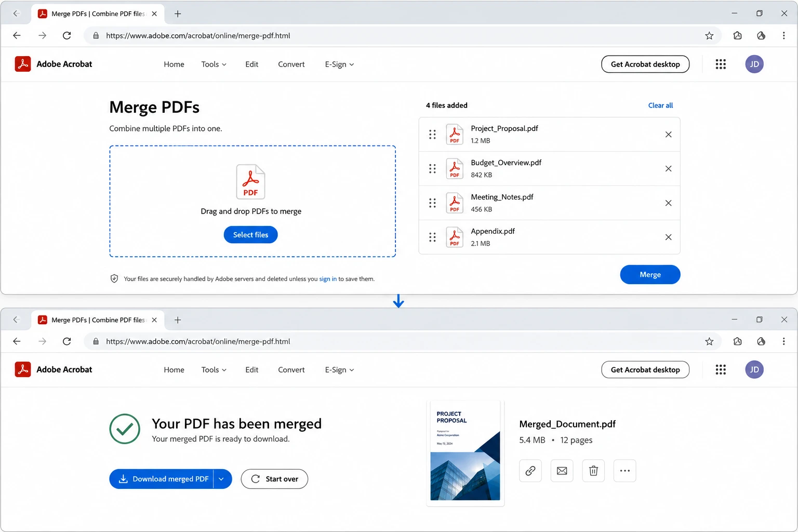Viewport: 798px width, 532px height.
Task: Click Select files button in drop zone
Action: click(x=250, y=235)
